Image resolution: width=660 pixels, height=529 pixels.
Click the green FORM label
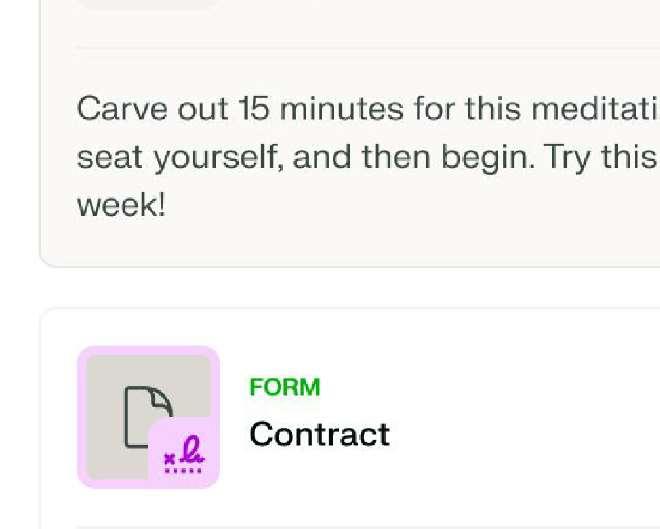(x=284, y=388)
